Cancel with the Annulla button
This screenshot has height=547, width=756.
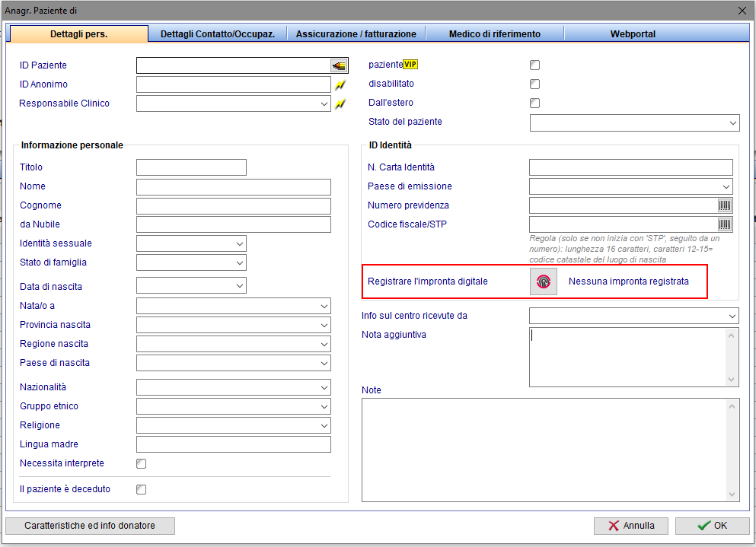pos(631,526)
